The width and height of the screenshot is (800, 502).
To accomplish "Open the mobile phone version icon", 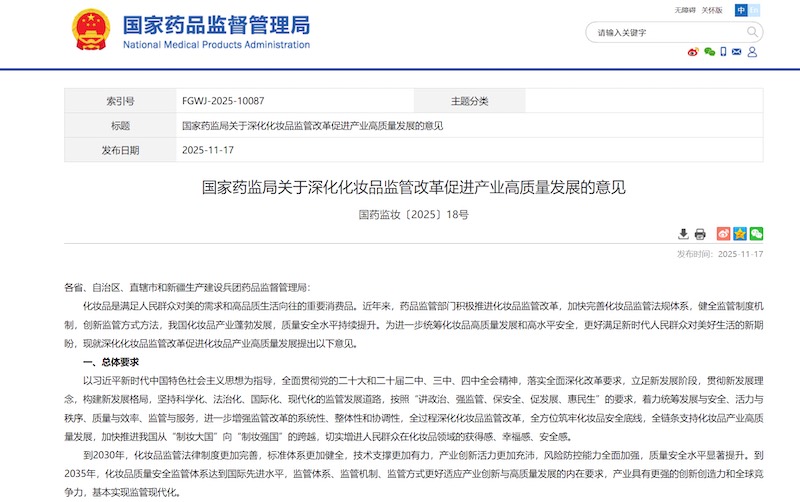I will tap(723, 52).
